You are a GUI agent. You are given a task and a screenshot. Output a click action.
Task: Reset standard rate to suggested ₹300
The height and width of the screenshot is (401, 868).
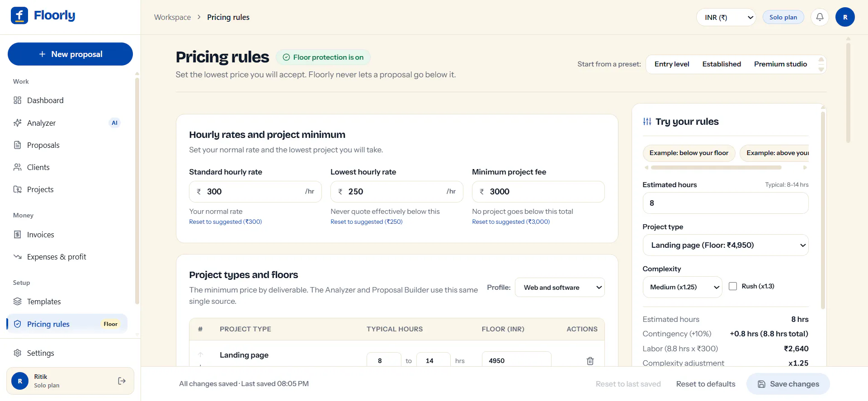226,222
